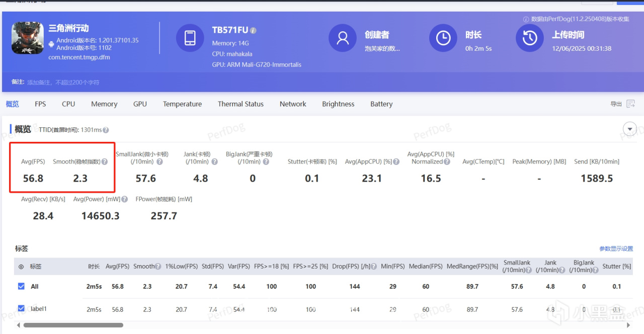Screen dimensions: 644x334
Task: Click the creator user profile icon
Action: (x=343, y=38)
